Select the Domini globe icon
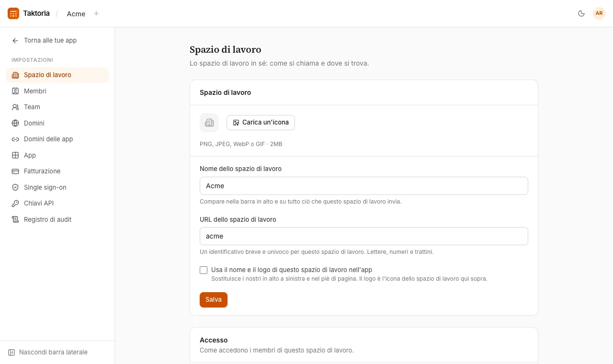613x364 pixels. point(15,123)
